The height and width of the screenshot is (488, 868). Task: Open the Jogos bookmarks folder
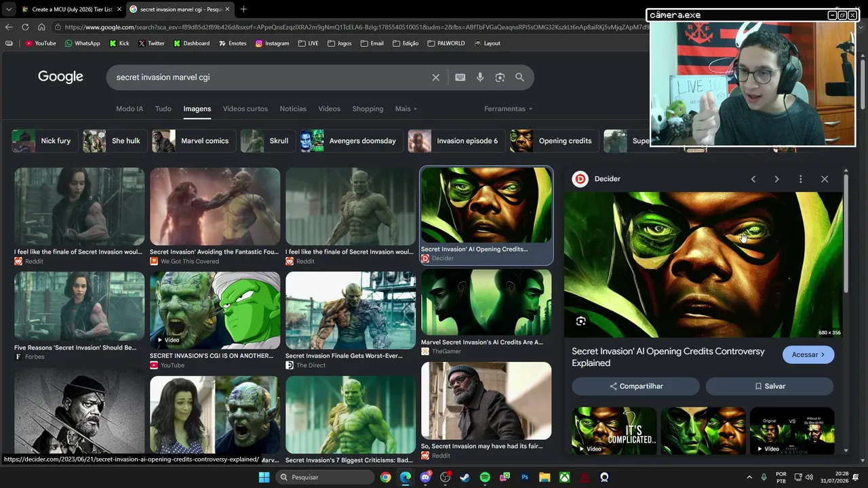tap(340, 43)
